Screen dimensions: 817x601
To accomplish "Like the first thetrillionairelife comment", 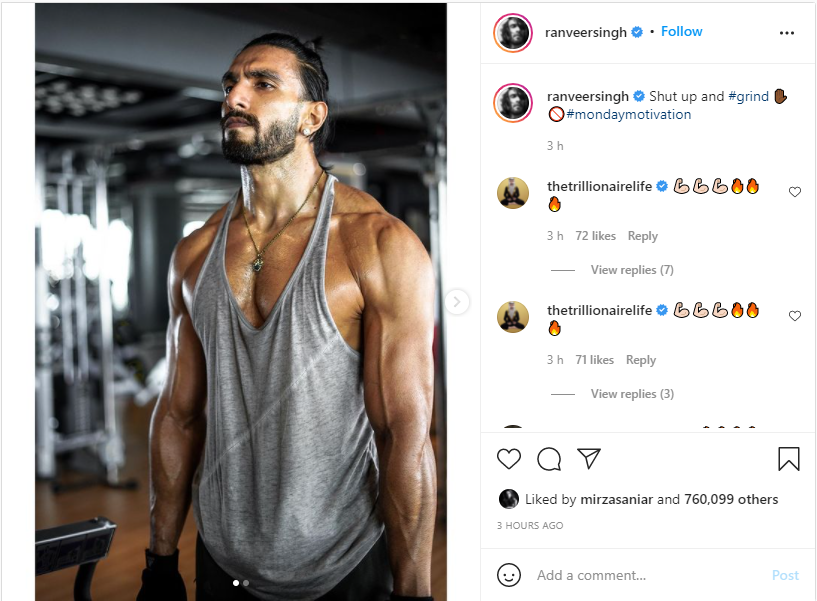I will point(795,192).
